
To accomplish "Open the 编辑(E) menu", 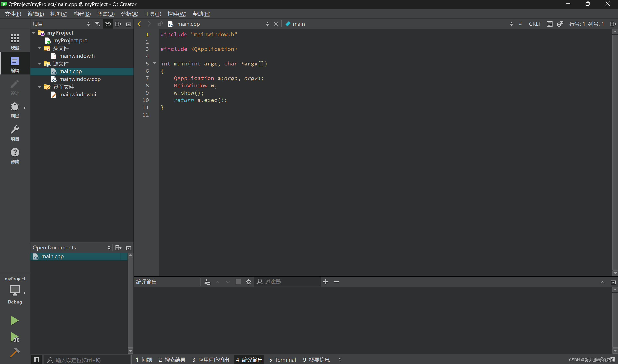I will point(36,14).
